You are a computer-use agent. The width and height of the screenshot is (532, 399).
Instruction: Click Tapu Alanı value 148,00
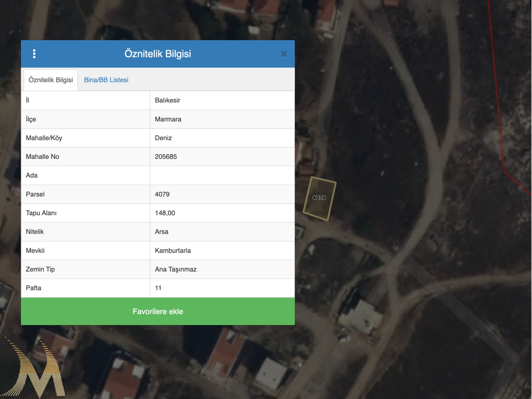tap(165, 213)
